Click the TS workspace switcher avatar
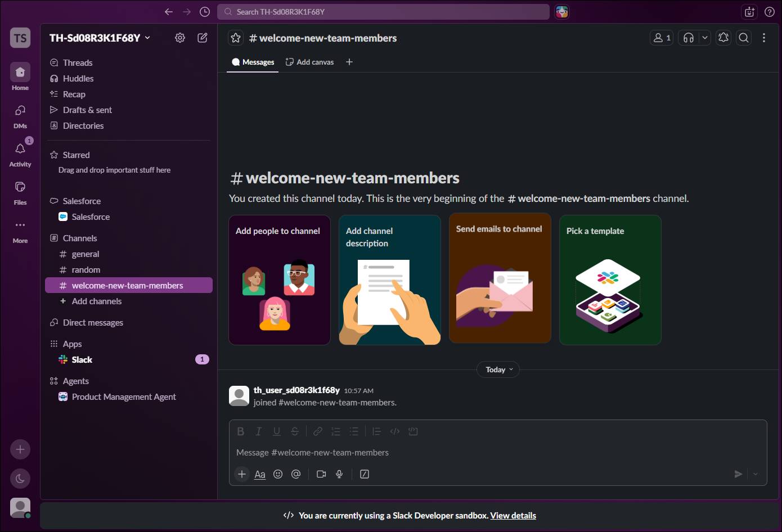The height and width of the screenshot is (532, 782). coord(20,38)
